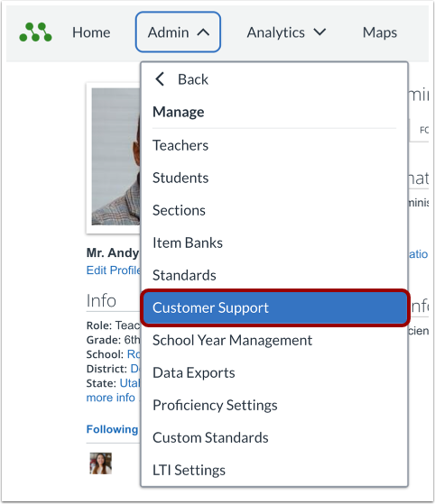Click Mr. Andy's profile photo

tap(116, 157)
